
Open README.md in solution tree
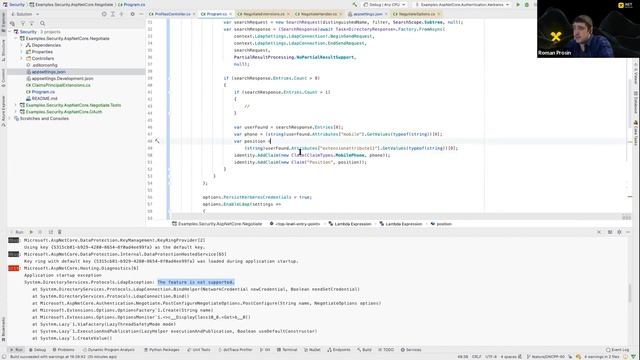point(42,98)
